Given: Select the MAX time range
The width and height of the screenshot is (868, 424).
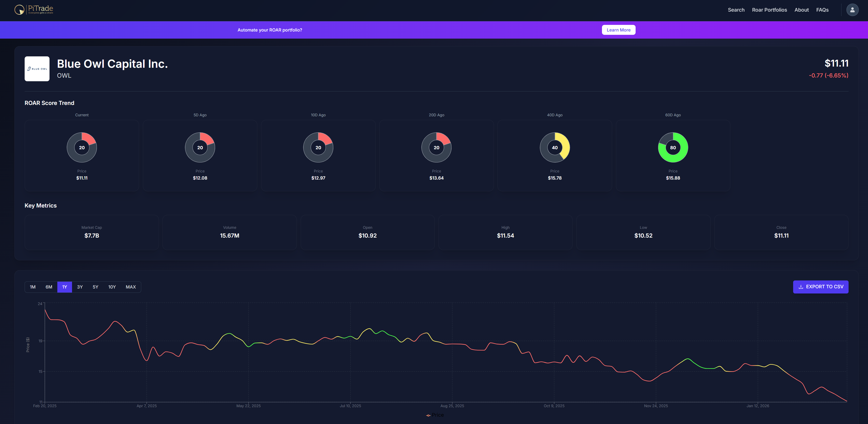Looking at the screenshot, I should point(131,287).
